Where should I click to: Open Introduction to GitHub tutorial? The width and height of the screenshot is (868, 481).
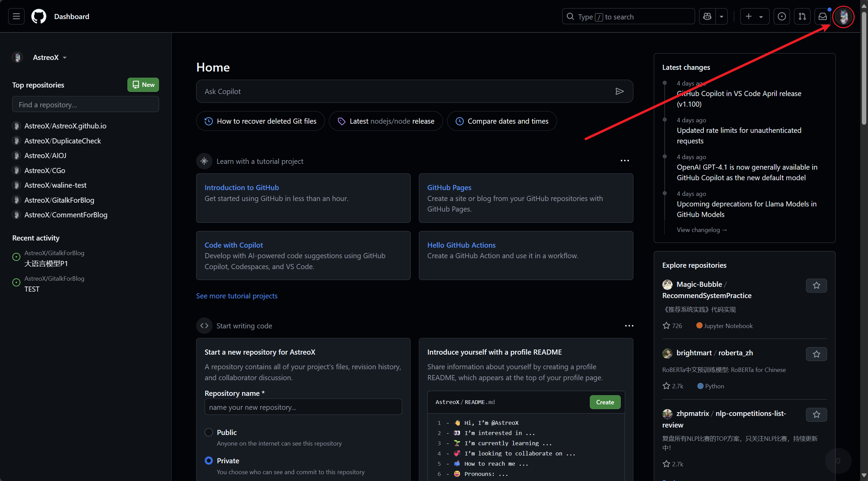[x=241, y=187]
